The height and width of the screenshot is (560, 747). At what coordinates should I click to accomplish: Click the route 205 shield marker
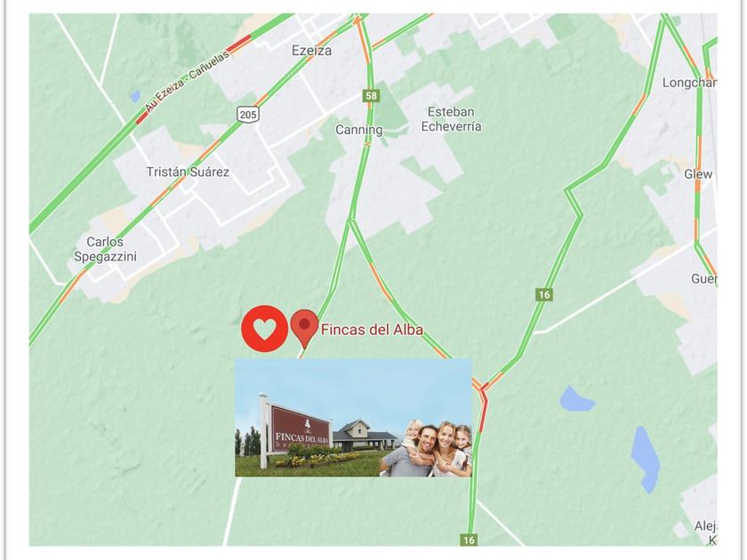click(248, 115)
